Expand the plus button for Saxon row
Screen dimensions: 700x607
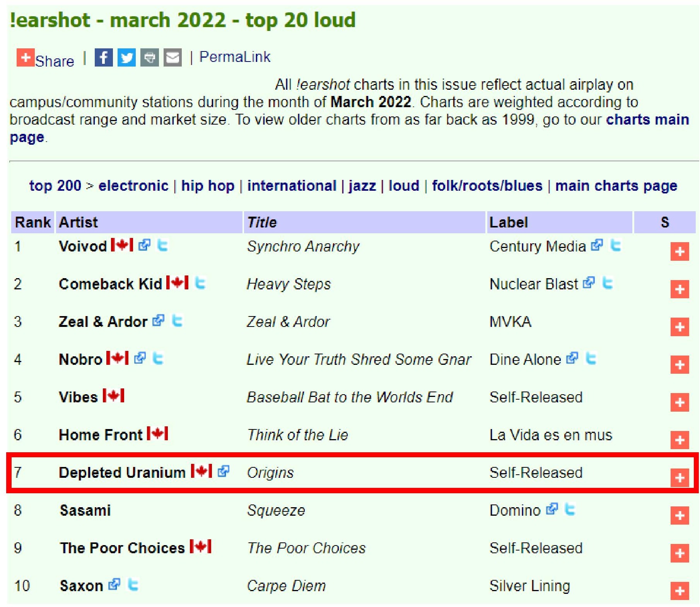(680, 591)
